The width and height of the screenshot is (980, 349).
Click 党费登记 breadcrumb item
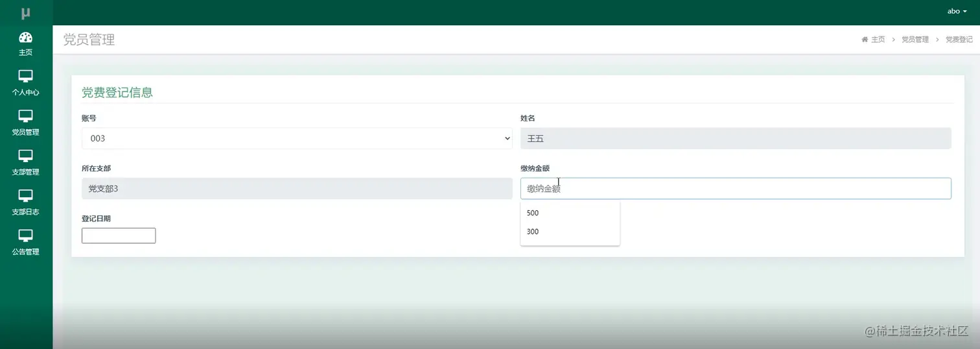[x=959, y=40]
